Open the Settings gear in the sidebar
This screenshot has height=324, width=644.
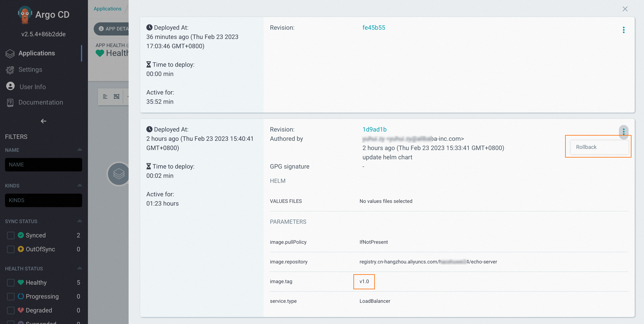[10, 70]
